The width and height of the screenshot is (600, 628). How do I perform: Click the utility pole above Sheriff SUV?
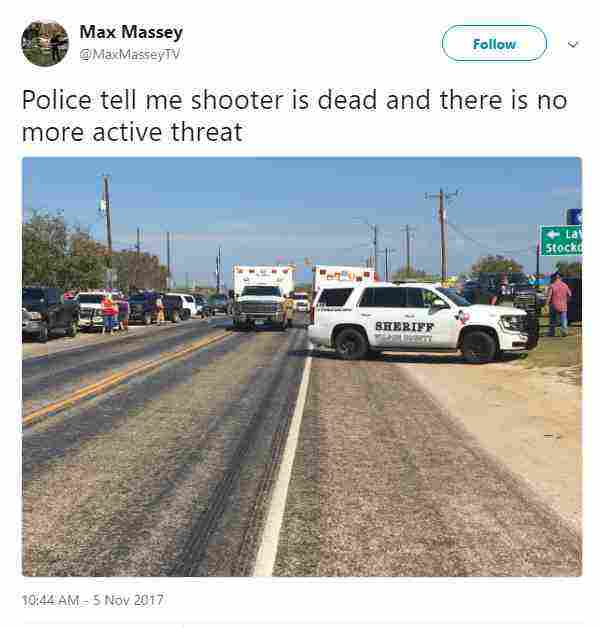442,234
